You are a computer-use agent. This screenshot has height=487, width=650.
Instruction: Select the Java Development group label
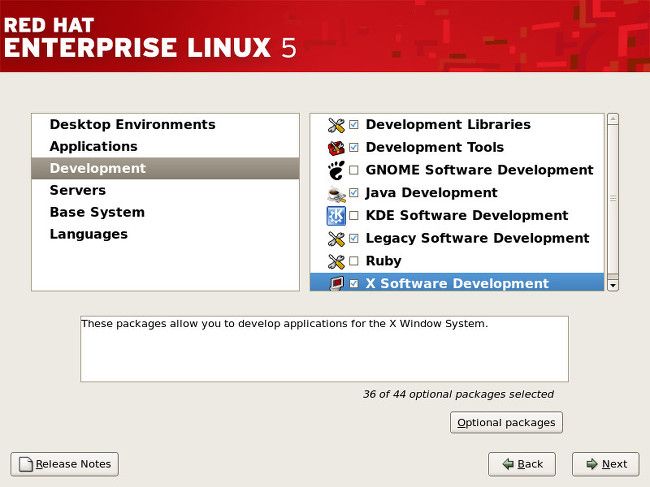click(x=432, y=193)
